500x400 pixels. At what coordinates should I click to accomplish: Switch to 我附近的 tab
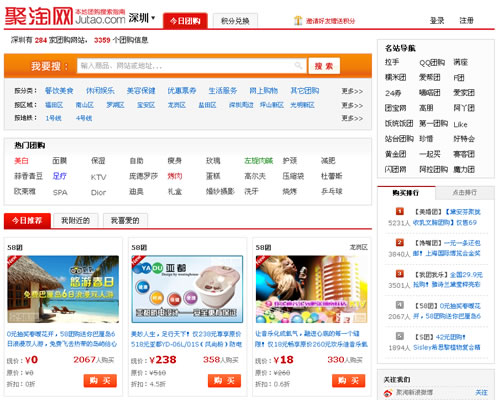76,220
